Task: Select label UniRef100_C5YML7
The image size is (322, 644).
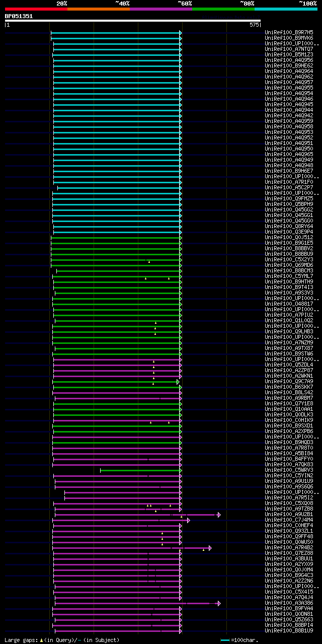Action: 288,276
